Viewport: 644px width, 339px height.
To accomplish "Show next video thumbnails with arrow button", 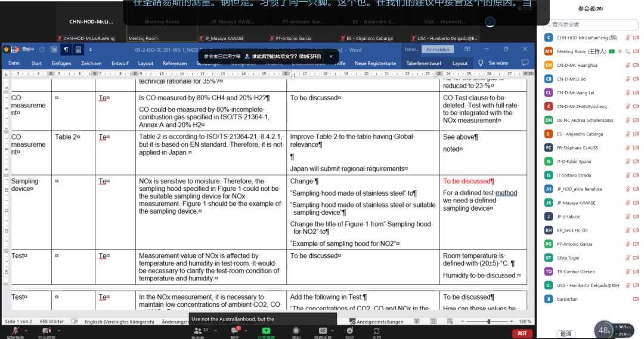I will coord(490,21).
